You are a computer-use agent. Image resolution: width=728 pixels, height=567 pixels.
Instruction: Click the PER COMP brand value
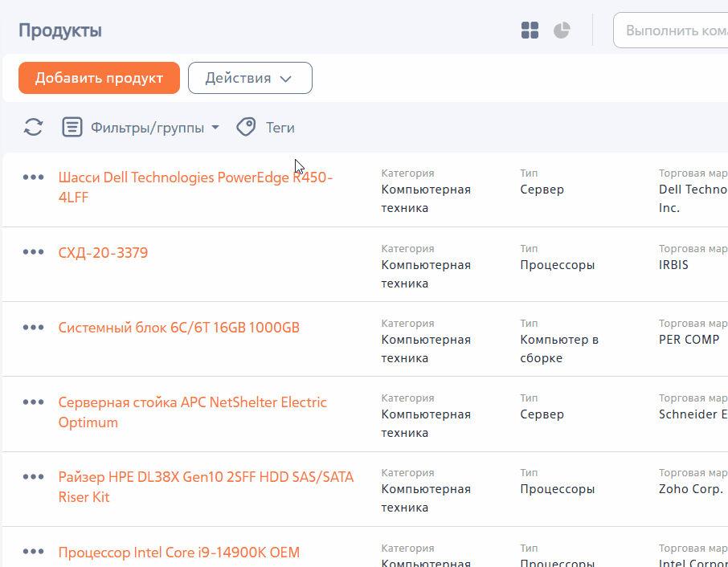click(x=689, y=340)
